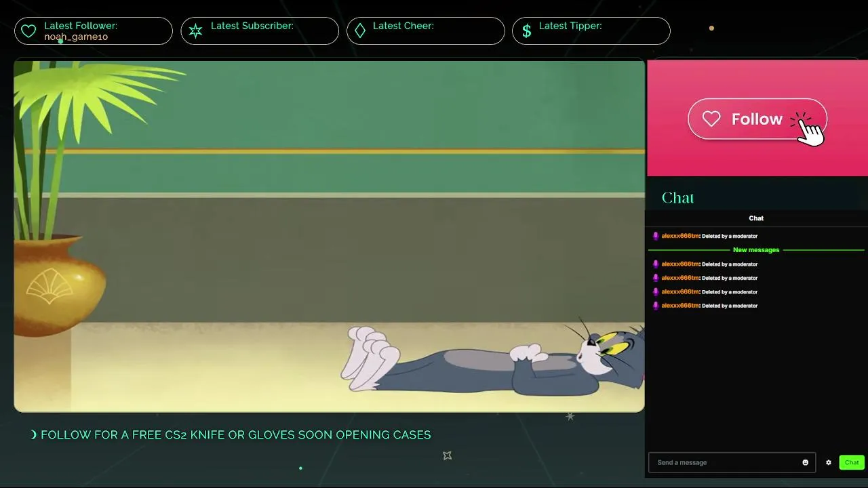The height and width of the screenshot is (488, 868).
Task: Click the heart icon beside Latest Follower
Action: click(x=28, y=31)
